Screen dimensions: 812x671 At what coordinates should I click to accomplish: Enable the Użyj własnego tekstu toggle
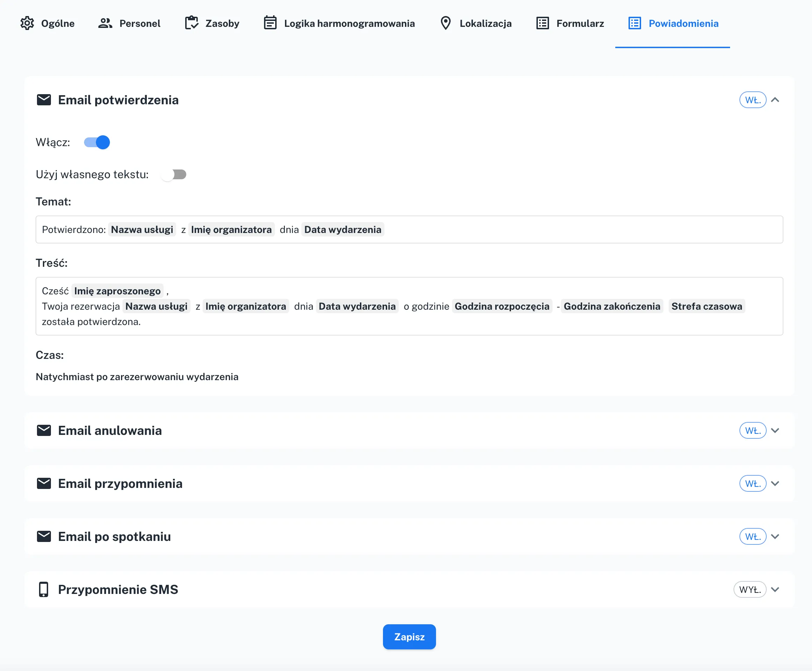[174, 174]
